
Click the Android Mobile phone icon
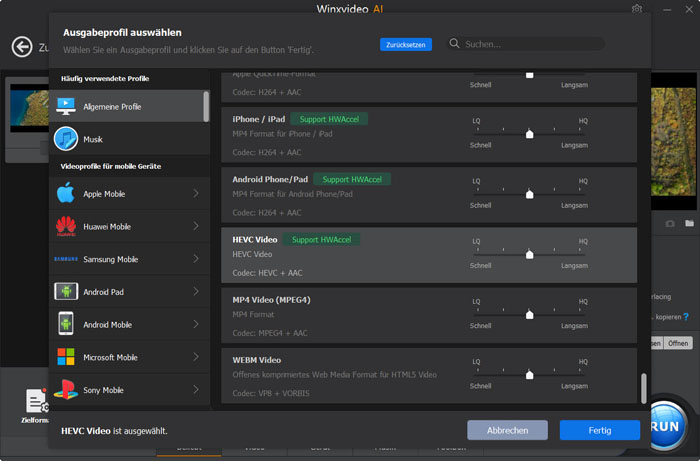[66, 324]
